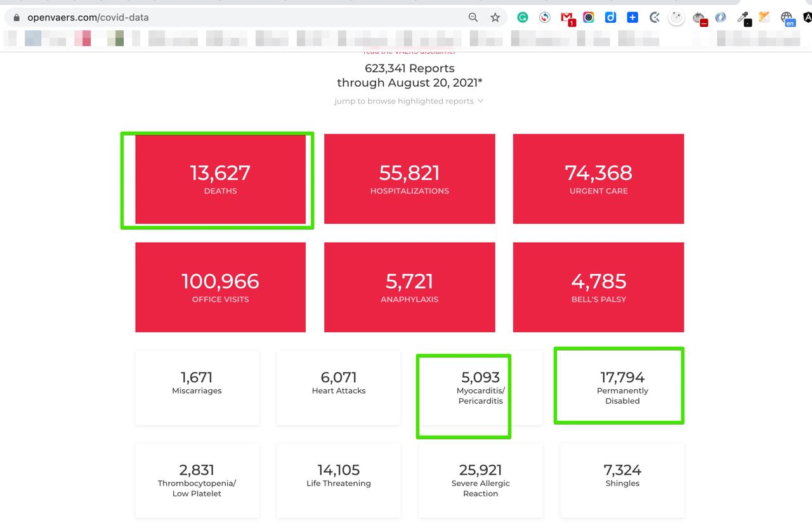Select the 17,794 Permanently Disabled card
The image size is (812, 528).
click(x=622, y=388)
